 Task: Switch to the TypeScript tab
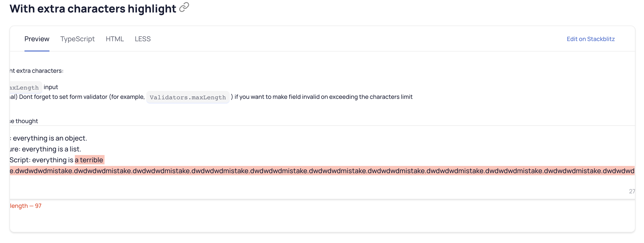[x=77, y=39]
